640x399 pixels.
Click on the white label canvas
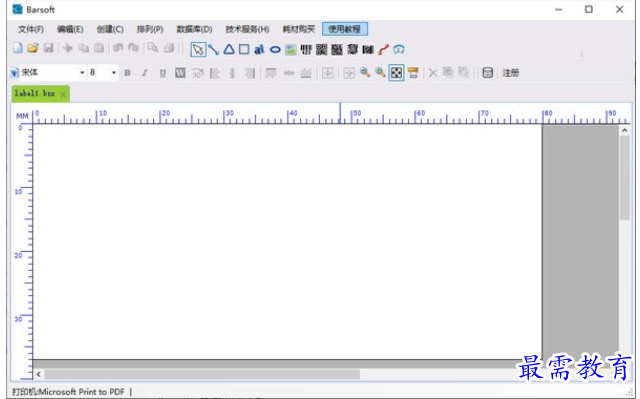click(x=287, y=242)
